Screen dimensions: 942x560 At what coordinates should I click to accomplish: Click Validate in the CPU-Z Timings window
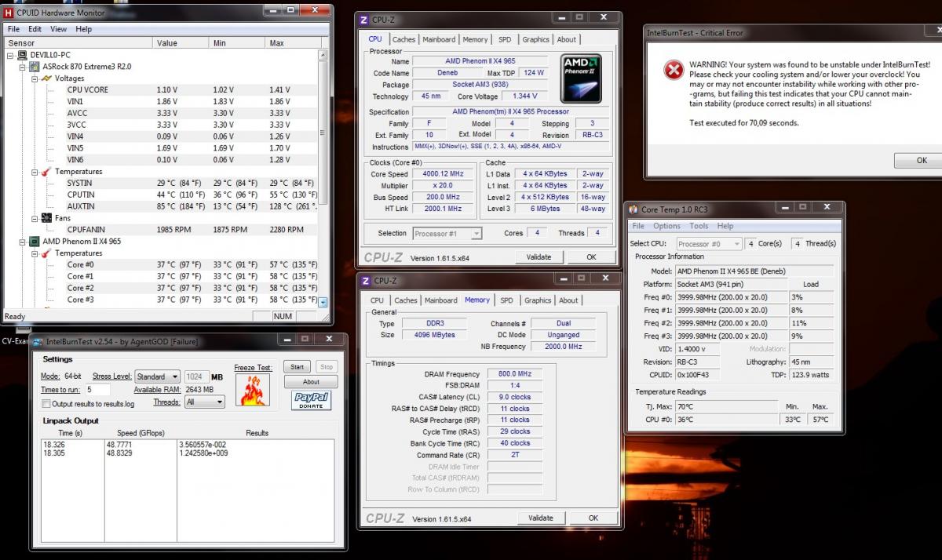click(x=541, y=518)
